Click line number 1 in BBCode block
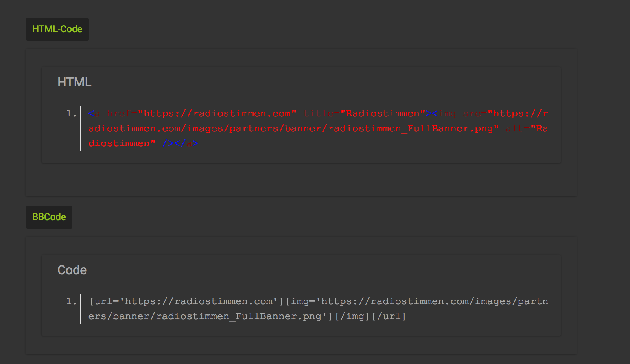Screen dimensions: 630x364 coord(71,301)
